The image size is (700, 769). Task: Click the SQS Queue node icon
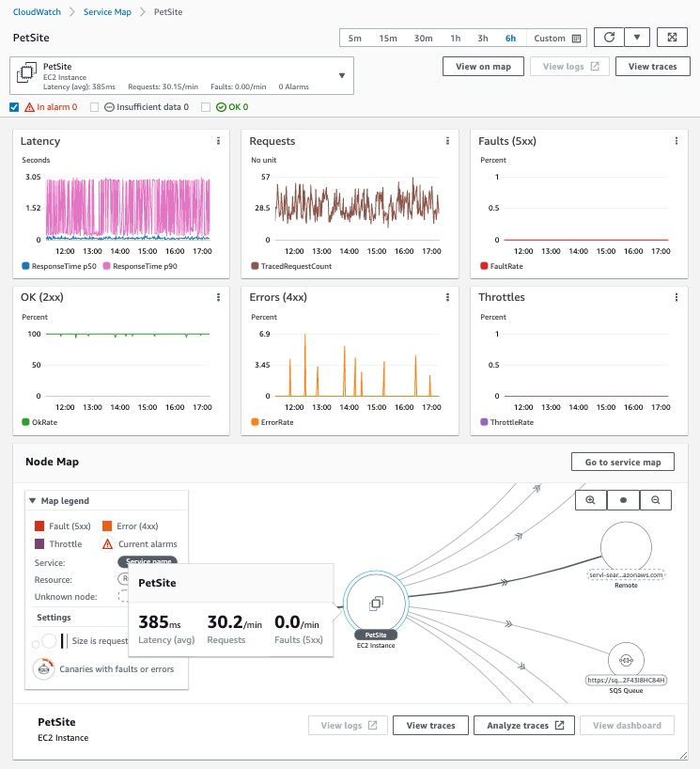pos(626,660)
